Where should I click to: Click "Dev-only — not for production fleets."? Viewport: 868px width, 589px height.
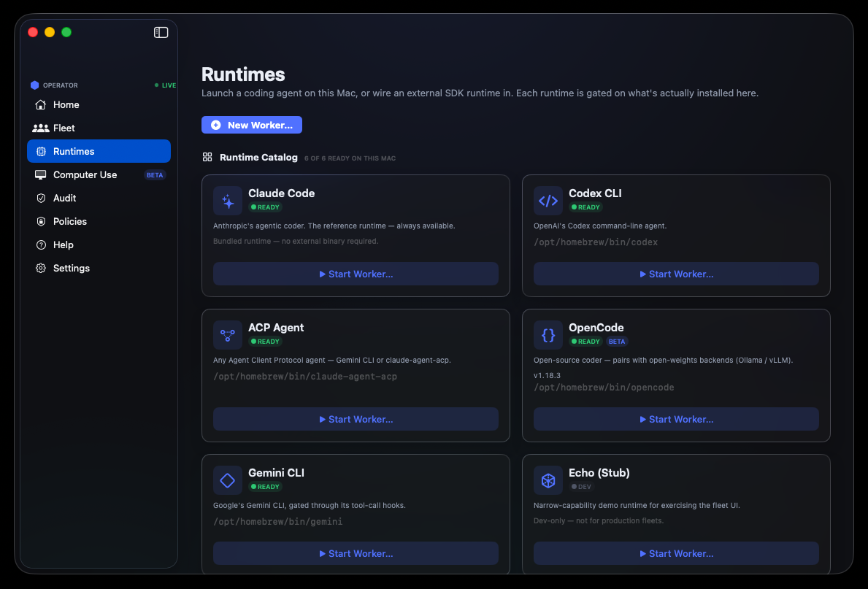599,521
